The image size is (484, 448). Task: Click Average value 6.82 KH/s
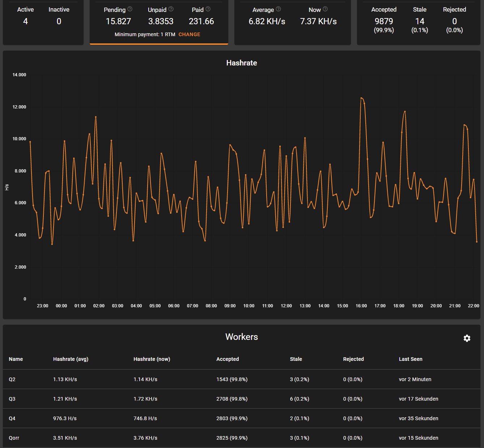(x=267, y=21)
